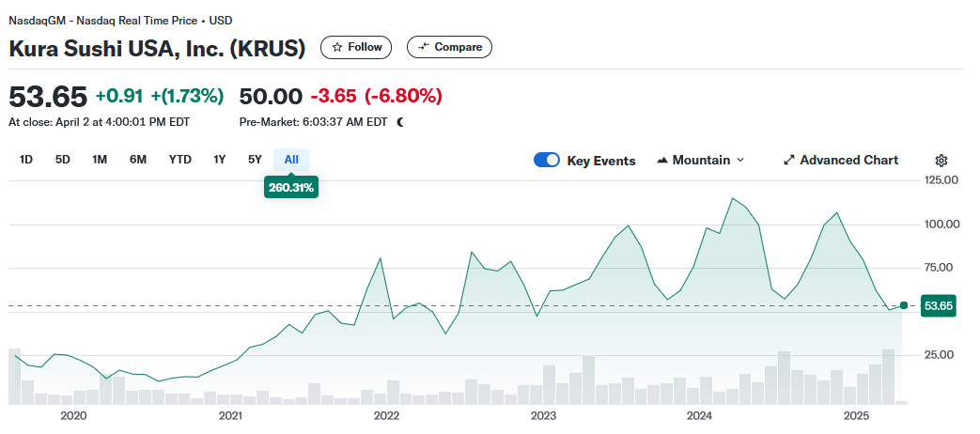Click the Pre-Market 6:03:37 AM EDT timestamp
The image size is (980, 434).
[x=313, y=122]
